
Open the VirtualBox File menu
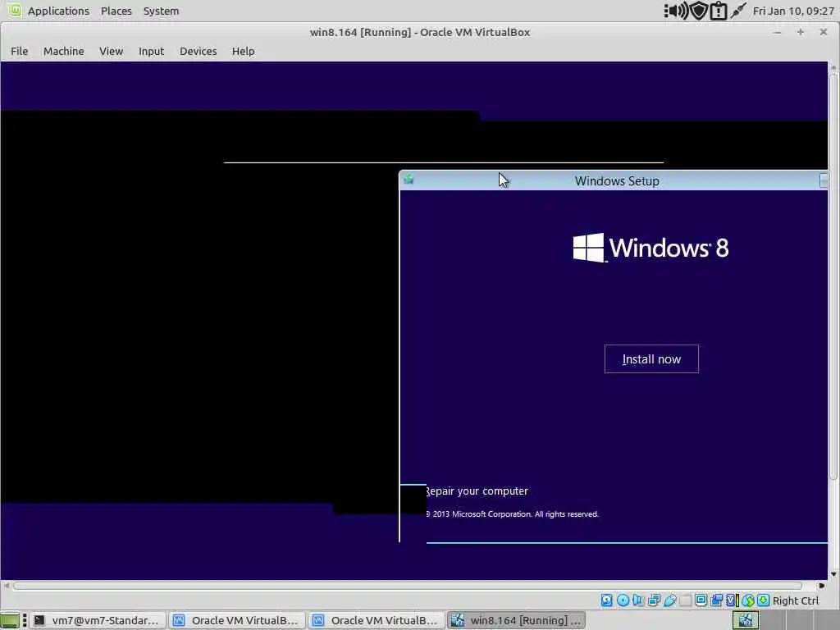pyautogui.click(x=20, y=51)
